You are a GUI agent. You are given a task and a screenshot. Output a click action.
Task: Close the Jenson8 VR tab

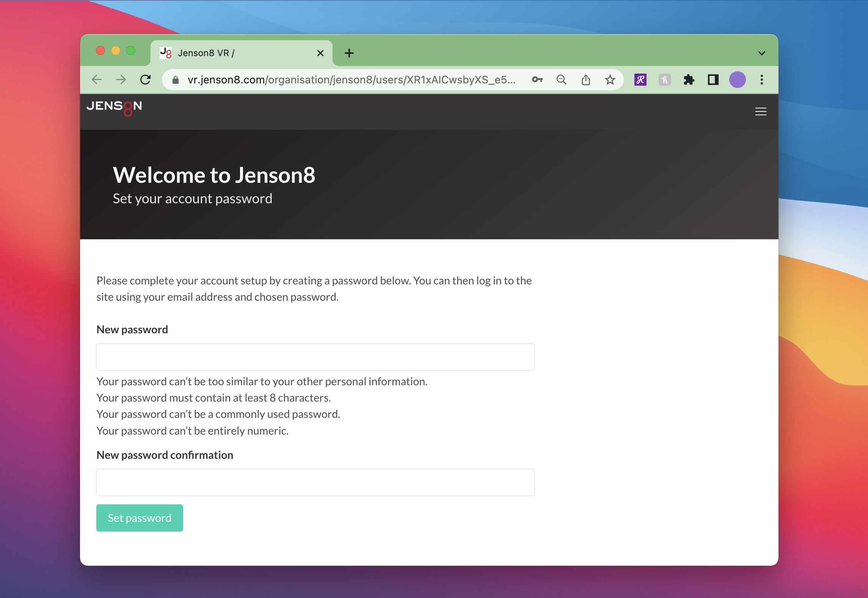(x=320, y=53)
